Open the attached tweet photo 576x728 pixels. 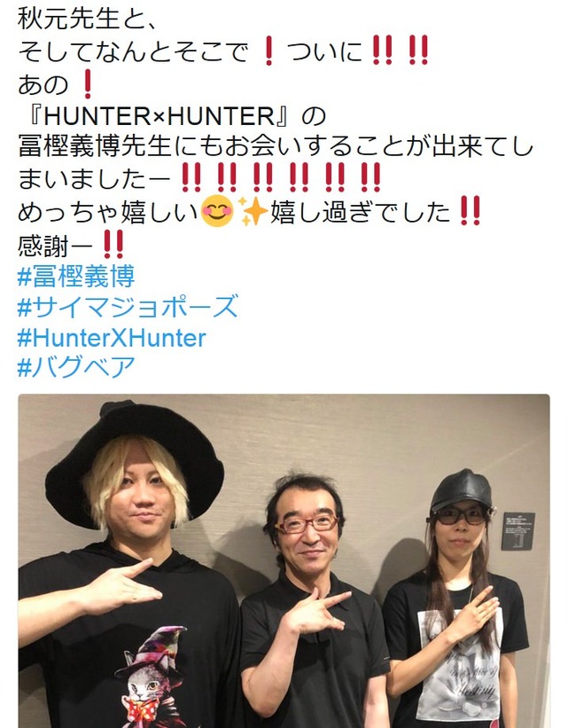point(284,561)
